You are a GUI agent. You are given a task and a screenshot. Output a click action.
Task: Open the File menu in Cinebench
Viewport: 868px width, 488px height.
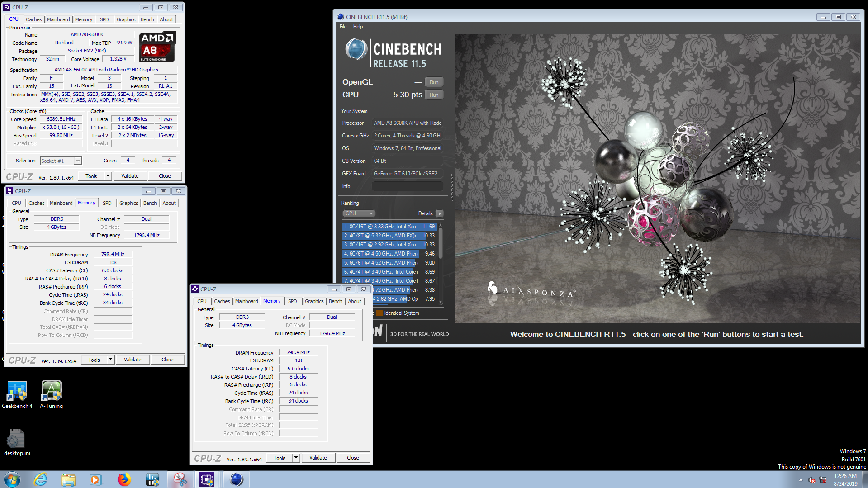pos(343,27)
